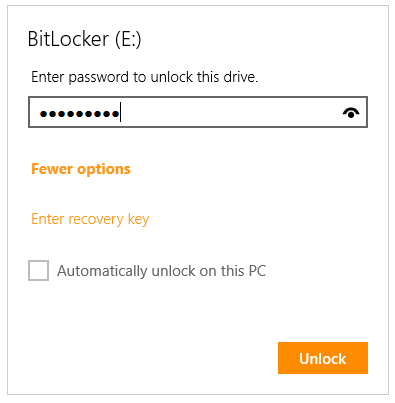The image size is (395, 403).
Task: Place the cursor on the masked password dots
Action: tap(79, 114)
